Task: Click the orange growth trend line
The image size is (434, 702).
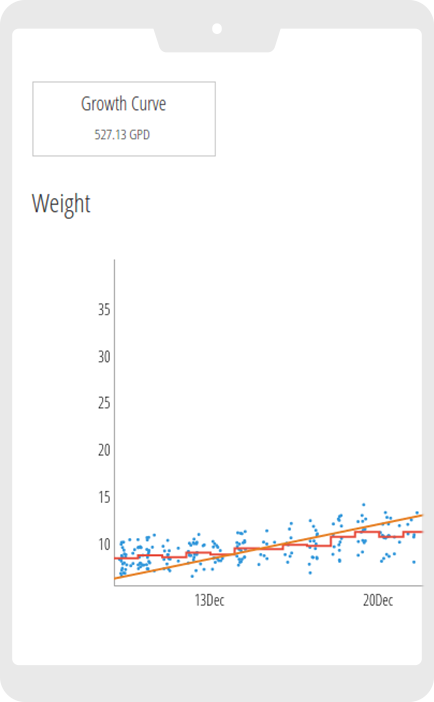Action: (269, 547)
